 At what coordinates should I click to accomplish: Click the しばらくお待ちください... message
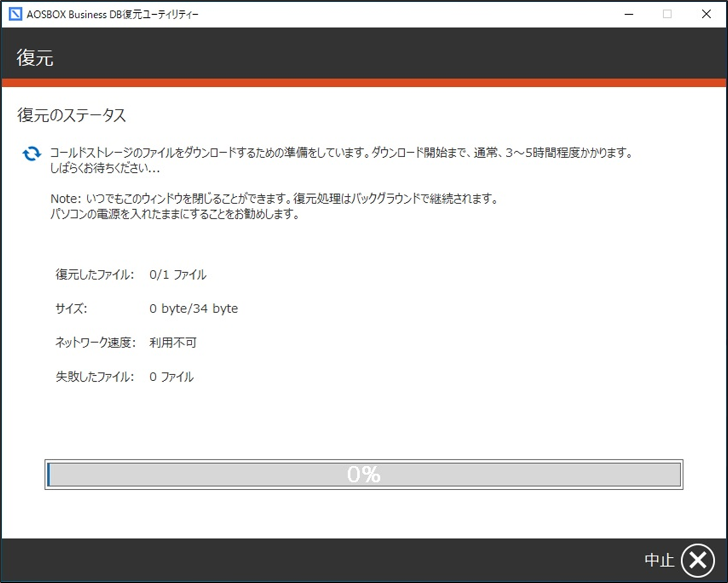(105, 169)
